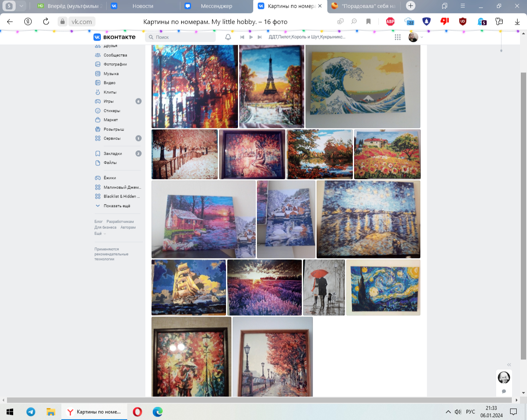The height and width of the screenshot is (420, 527).
Task: Open the Закладки sidebar link
Action: tap(112, 154)
